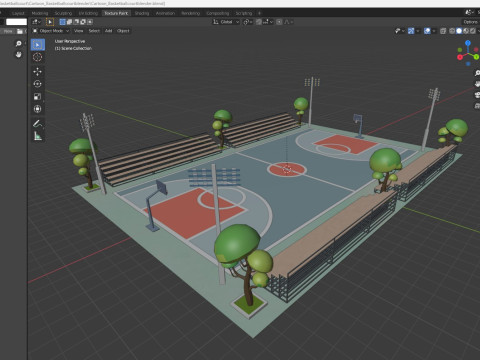
Task: Click the negative Z dot on the navigation gizmo
Action: [x=468, y=64]
